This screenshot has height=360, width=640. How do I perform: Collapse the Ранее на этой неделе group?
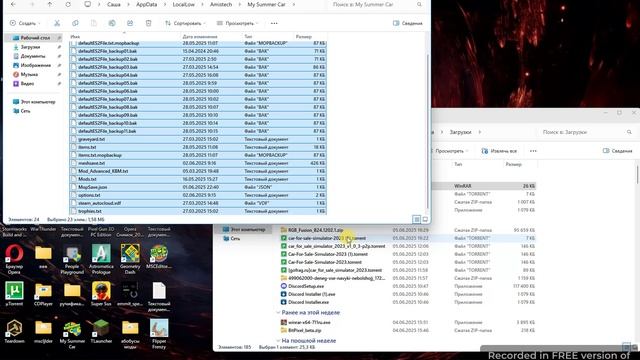click(278, 313)
